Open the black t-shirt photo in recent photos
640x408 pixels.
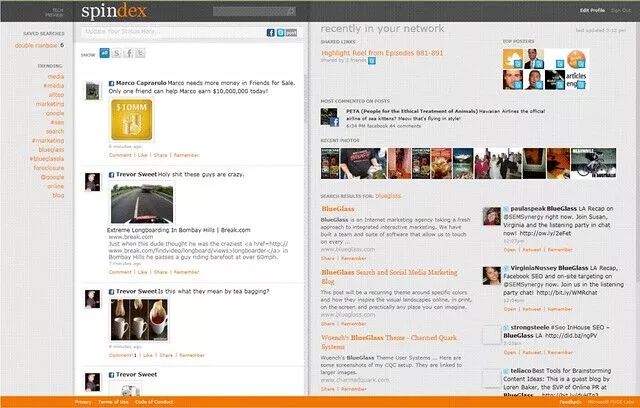pyautogui.click(x=363, y=163)
